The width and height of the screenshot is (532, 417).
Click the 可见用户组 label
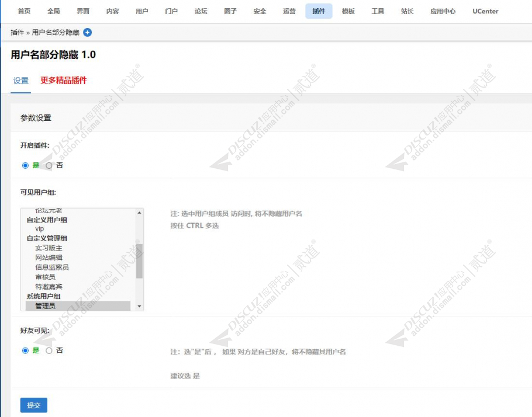[x=38, y=192]
